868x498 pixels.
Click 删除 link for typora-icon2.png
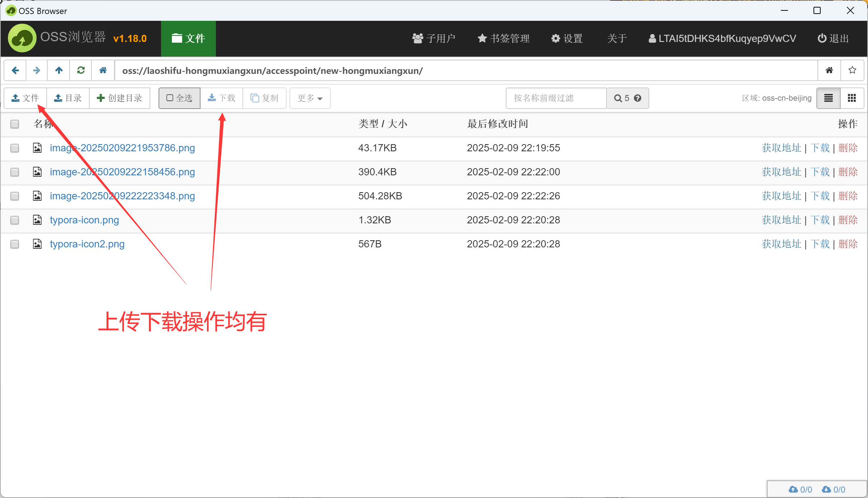[x=848, y=244]
